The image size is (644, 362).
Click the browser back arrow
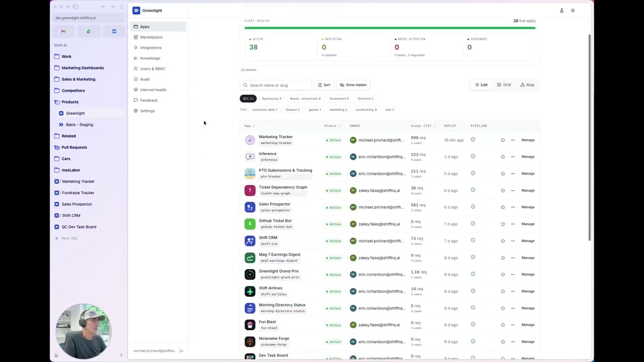click(103, 7)
